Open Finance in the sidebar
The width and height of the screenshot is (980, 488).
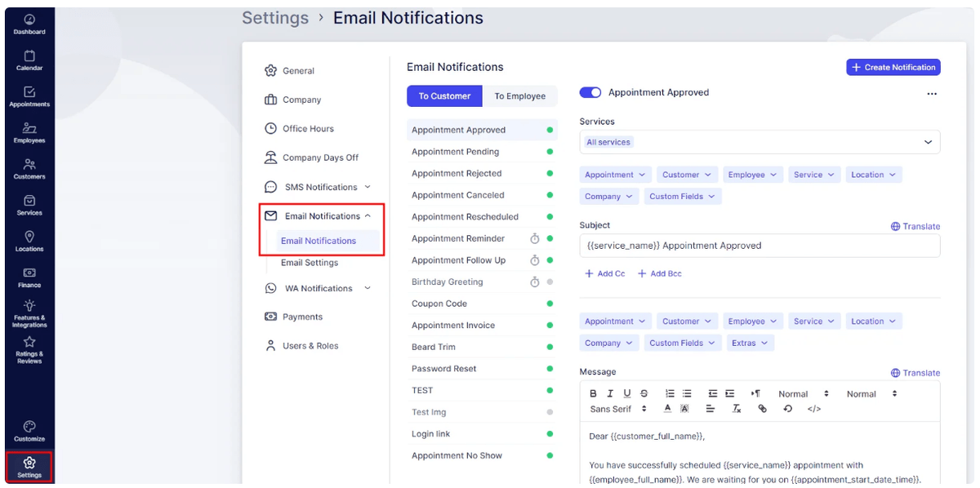[x=29, y=277]
